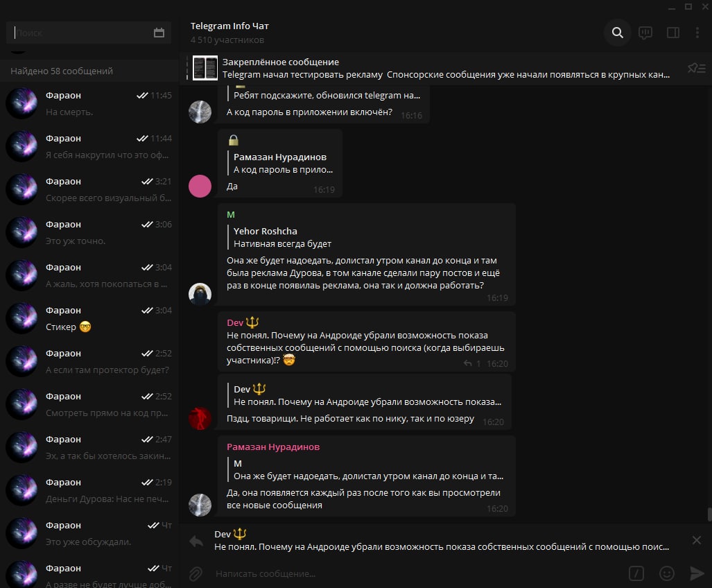Click reply count arrow on Dev's message
712x588 pixels.
(x=467, y=363)
